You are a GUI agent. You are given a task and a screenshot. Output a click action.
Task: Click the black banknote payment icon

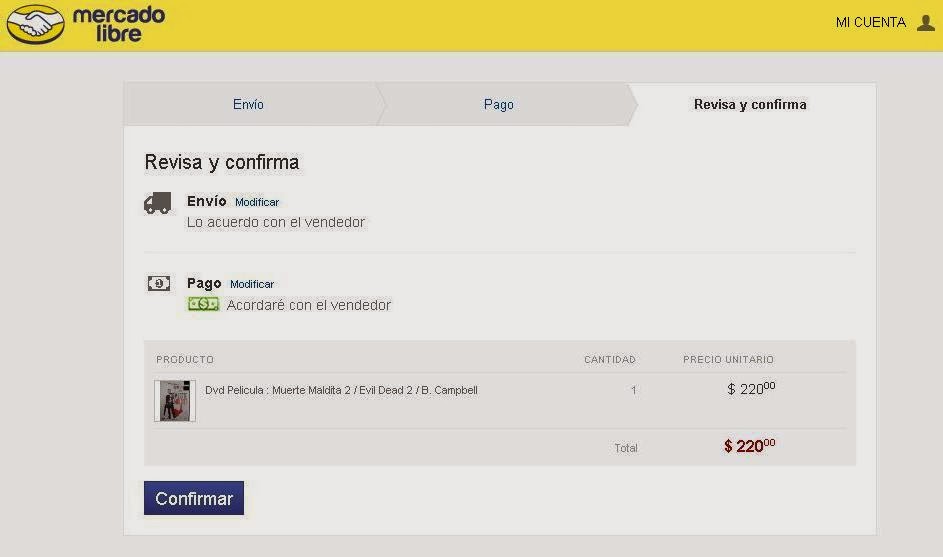[x=158, y=284]
